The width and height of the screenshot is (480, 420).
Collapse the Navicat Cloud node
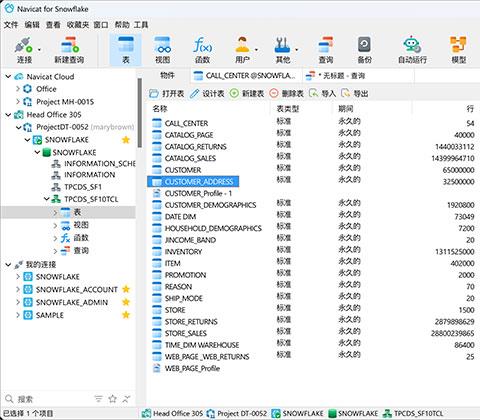tap(8, 77)
